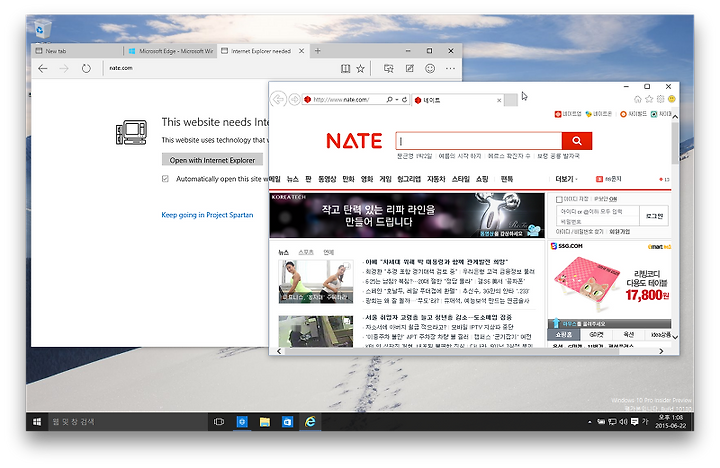The image size is (720, 468).
Task: Click the Edge forward arrow
Action: coord(64,68)
